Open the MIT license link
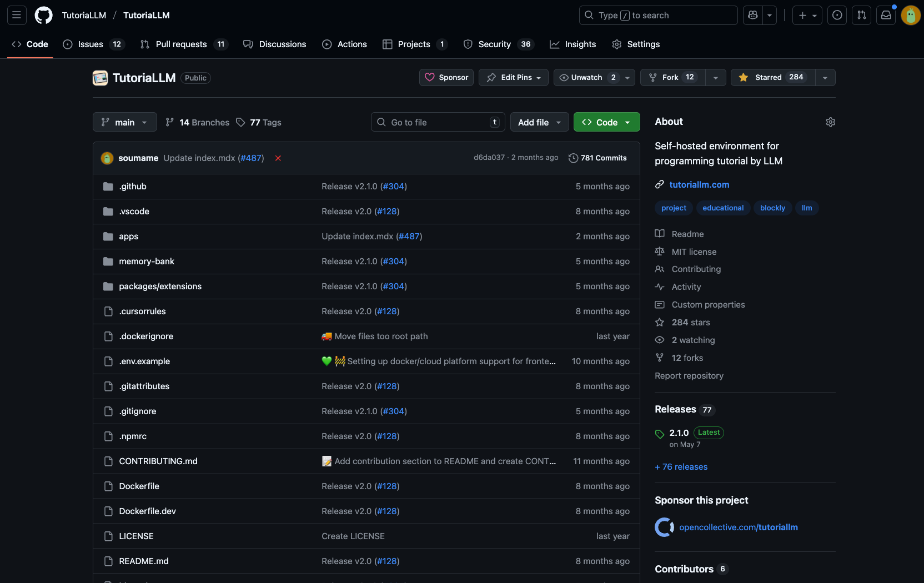Screen dimensions: 924x583 point(694,252)
